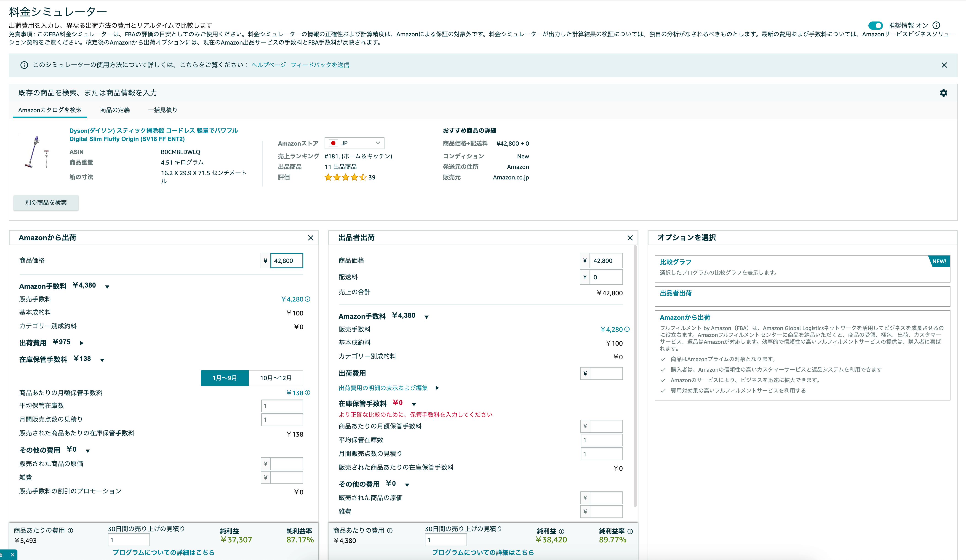Click info icon next to 推奨情報 オン
The image size is (966, 560).
(x=936, y=26)
